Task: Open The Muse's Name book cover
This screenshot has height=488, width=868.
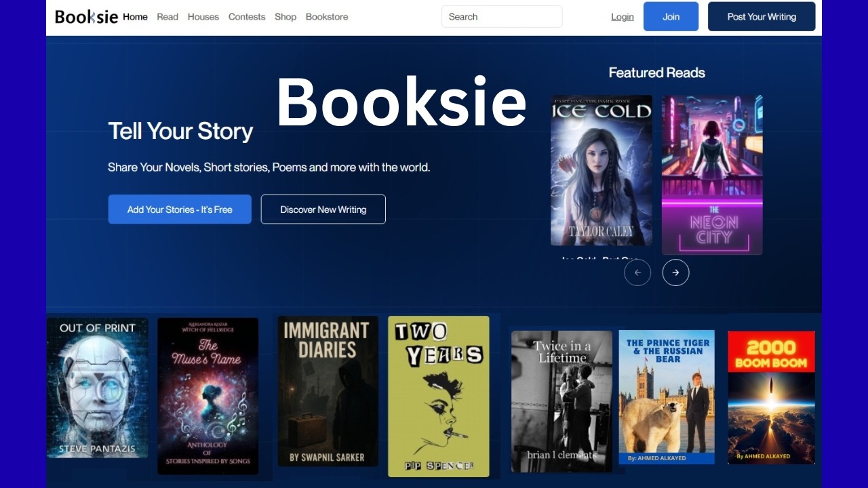Action: (x=208, y=396)
